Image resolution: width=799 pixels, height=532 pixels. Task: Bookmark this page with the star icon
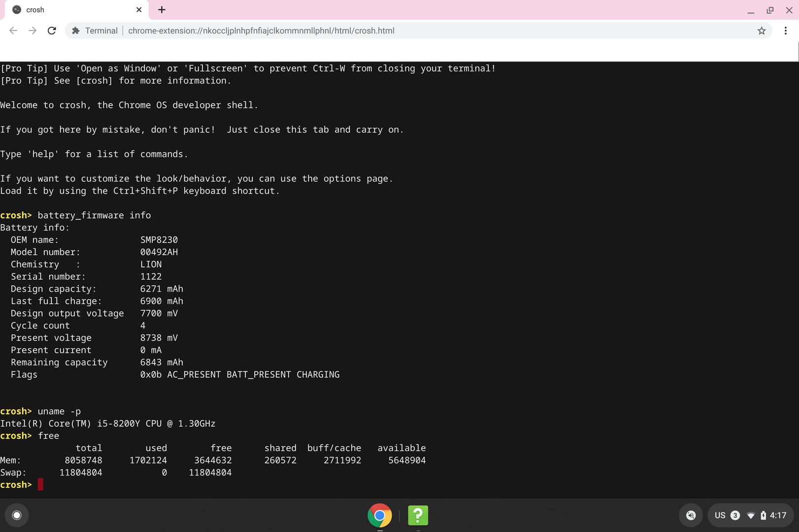(762, 31)
